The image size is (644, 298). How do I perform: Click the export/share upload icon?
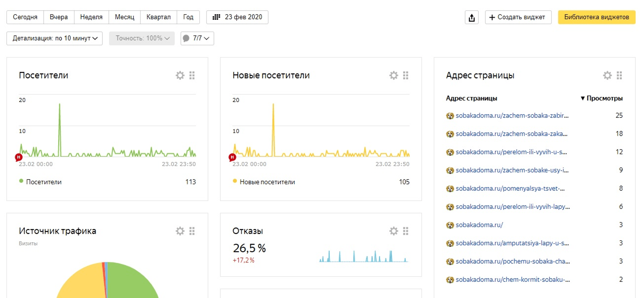click(x=472, y=17)
